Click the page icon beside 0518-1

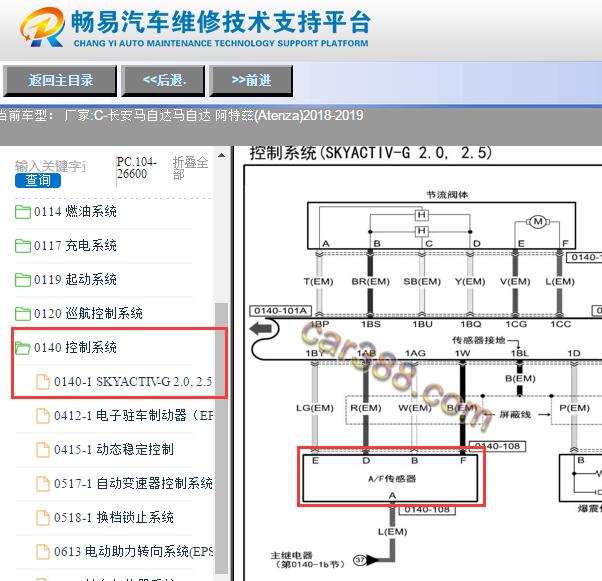click(x=43, y=518)
